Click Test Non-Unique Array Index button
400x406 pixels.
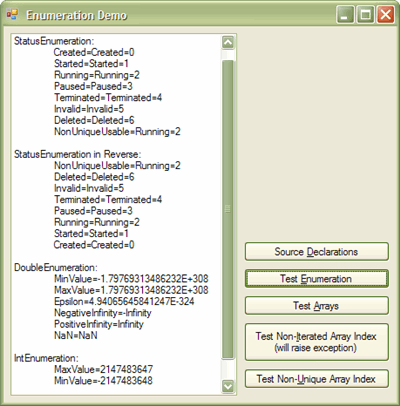(x=317, y=379)
